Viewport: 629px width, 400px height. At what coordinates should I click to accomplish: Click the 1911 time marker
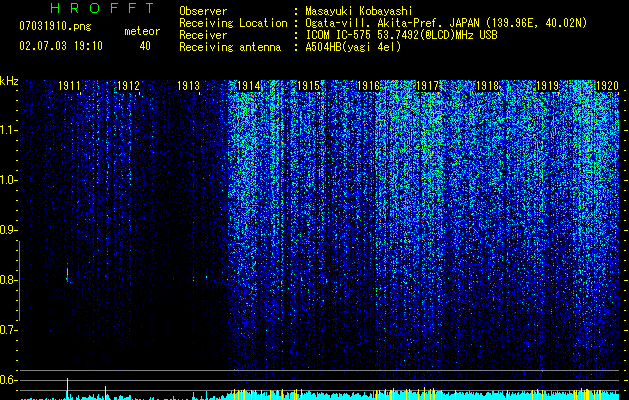[x=69, y=86]
